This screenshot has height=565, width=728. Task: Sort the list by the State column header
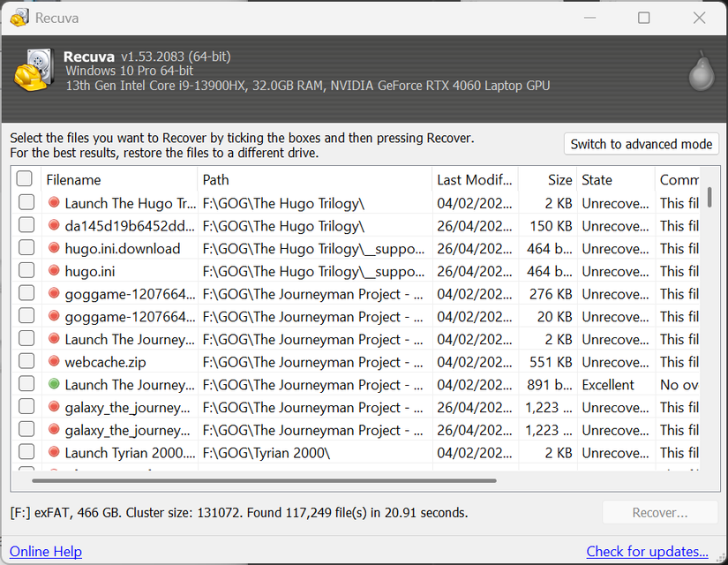(616, 180)
